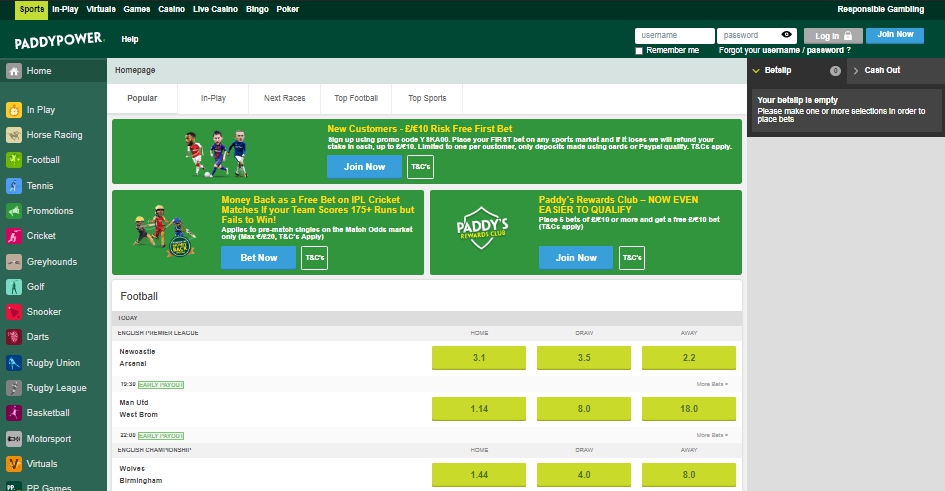Open the Virtuals sidebar icon
Screen dimensions: 945x491
14,464
